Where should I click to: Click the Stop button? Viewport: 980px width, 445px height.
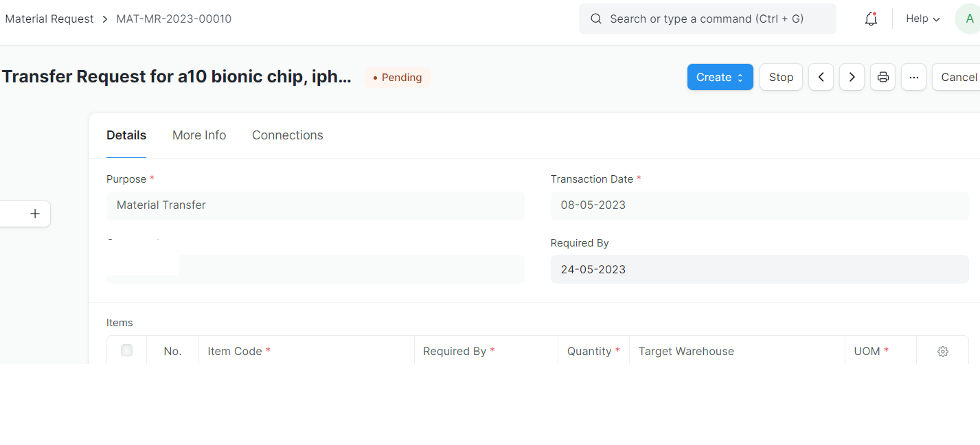pos(781,77)
